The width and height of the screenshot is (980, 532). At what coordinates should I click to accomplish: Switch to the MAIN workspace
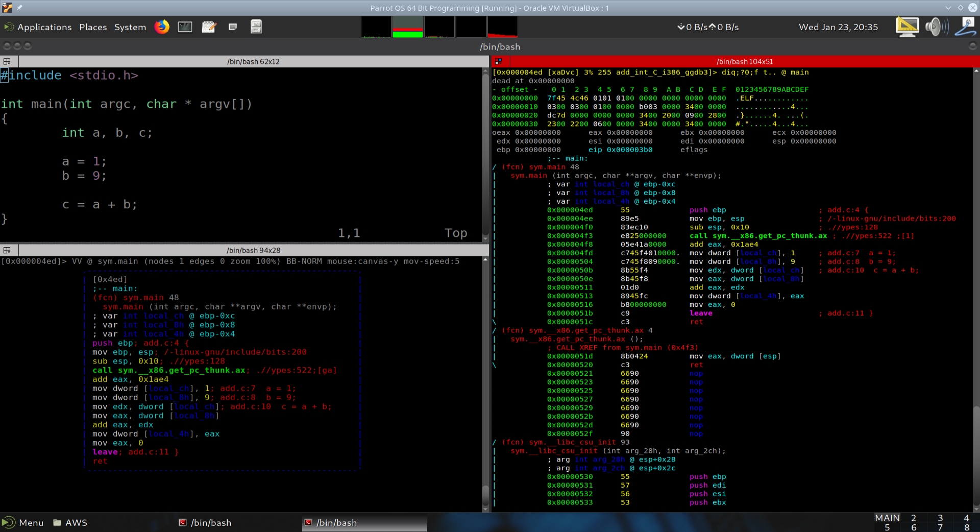(887, 518)
